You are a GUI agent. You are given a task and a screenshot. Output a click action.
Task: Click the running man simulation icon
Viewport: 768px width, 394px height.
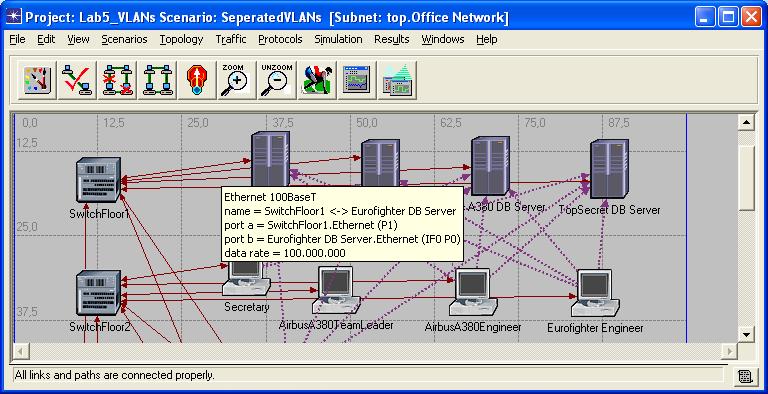coord(317,80)
